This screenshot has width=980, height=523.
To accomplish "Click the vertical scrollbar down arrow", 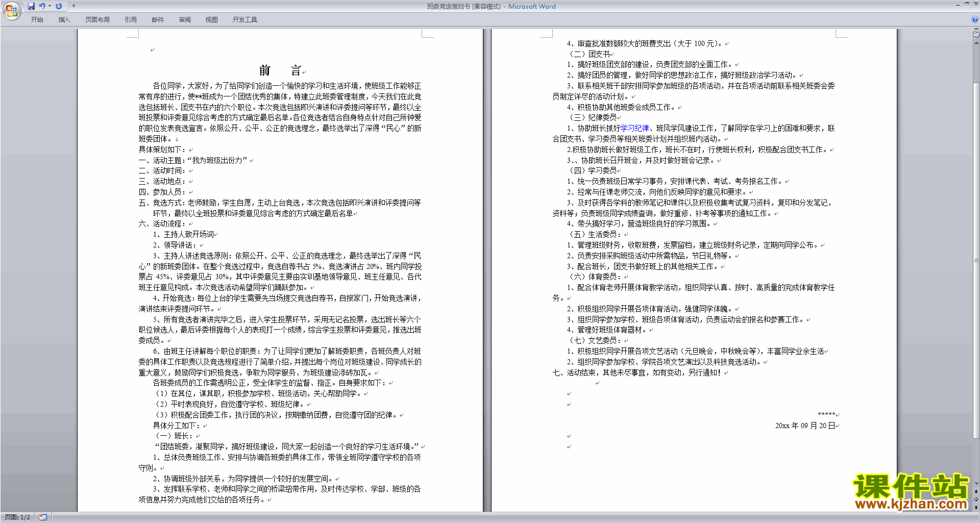I will [976, 484].
